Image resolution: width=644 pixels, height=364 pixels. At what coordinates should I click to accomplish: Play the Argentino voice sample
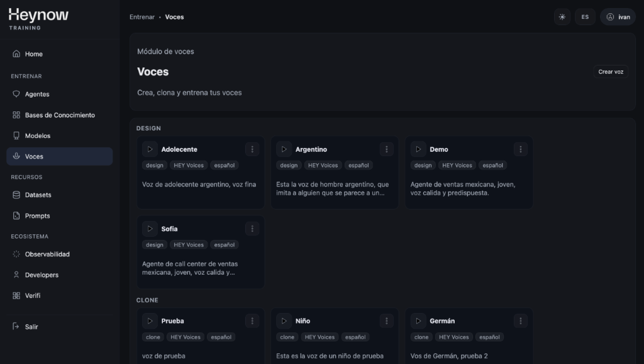284,149
